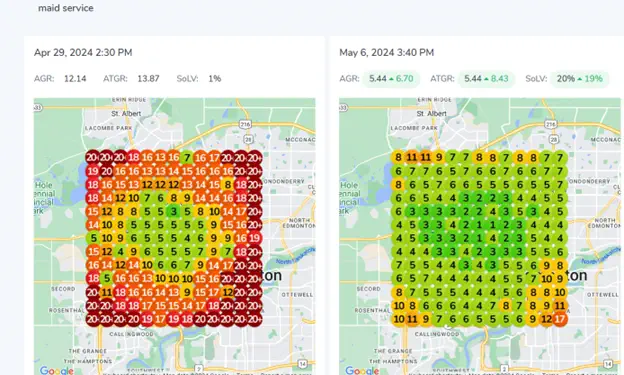The image size is (624, 375).
Task: Select the orange 12 marker on the May 6 map
Action: 546,319
